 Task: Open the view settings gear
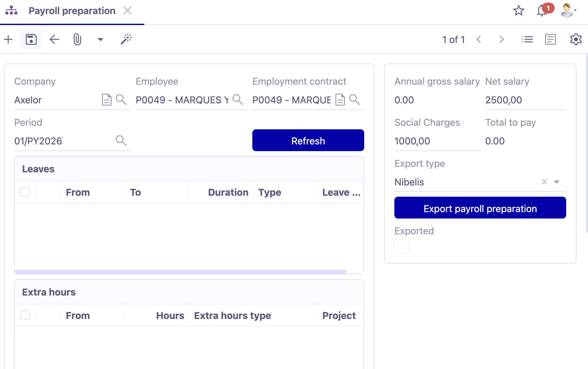[575, 39]
